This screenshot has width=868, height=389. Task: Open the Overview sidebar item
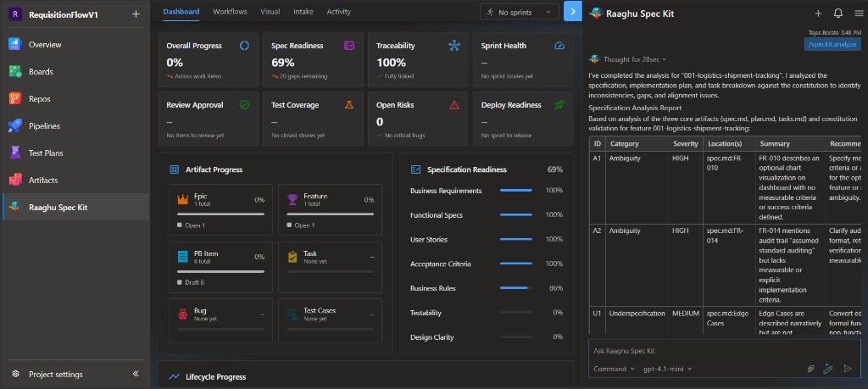pyautogui.click(x=75, y=44)
